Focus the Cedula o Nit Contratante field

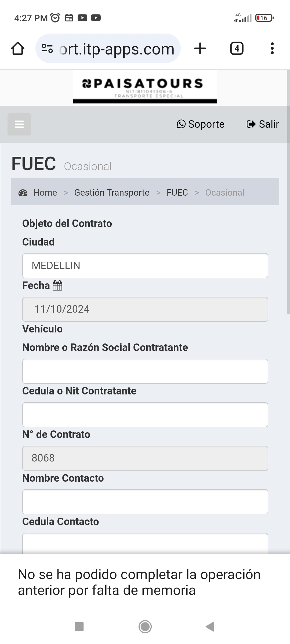point(145,415)
